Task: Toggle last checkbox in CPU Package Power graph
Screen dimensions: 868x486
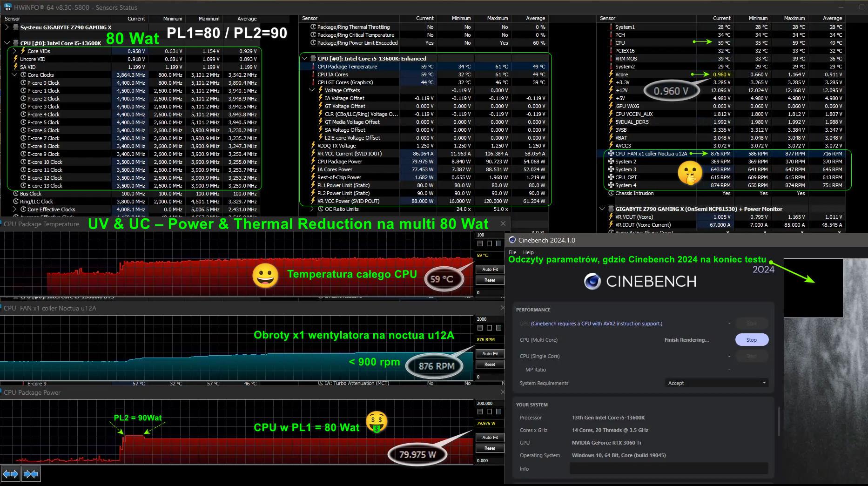Action: pyautogui.click(x=498, y=412)
